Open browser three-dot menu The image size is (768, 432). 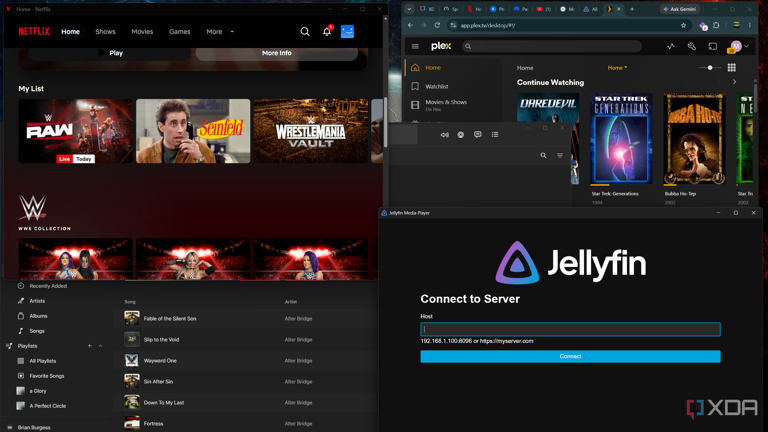coord(749,25)
